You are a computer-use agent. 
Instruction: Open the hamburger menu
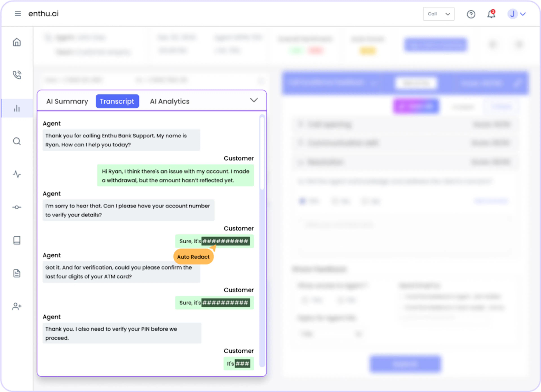pos(18,14)
